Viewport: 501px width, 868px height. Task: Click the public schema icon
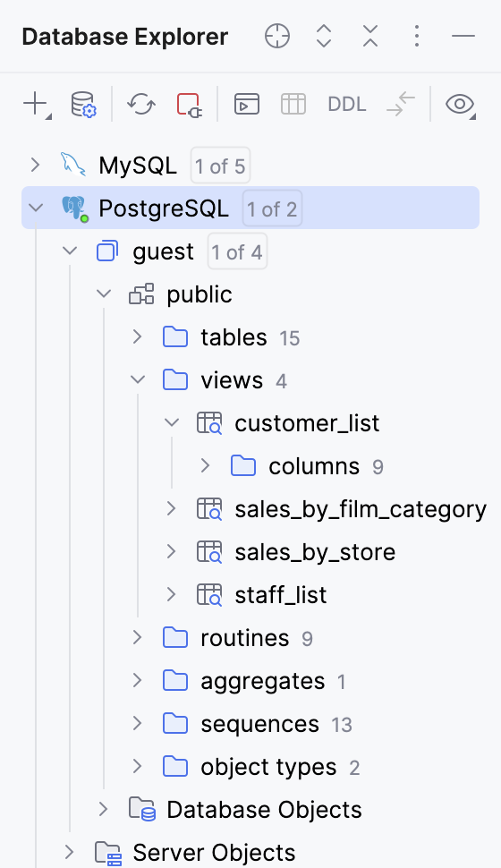click(141, 294)
